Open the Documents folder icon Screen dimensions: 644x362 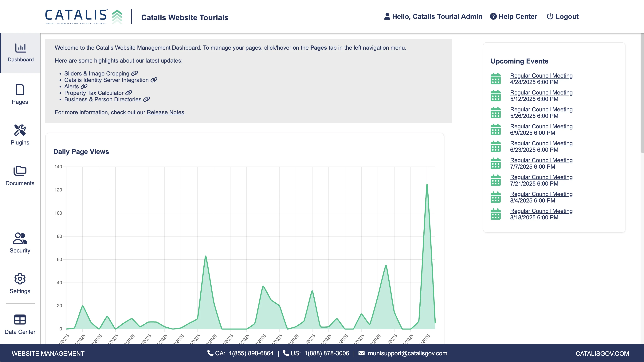pos(20,171)
